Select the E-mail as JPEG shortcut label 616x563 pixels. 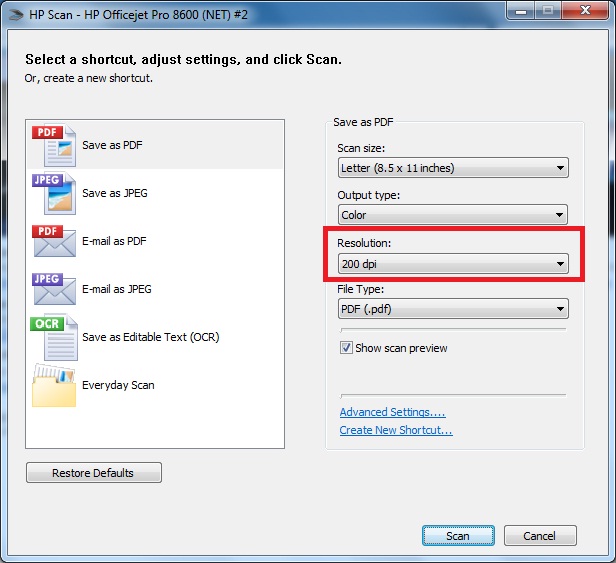117,289
